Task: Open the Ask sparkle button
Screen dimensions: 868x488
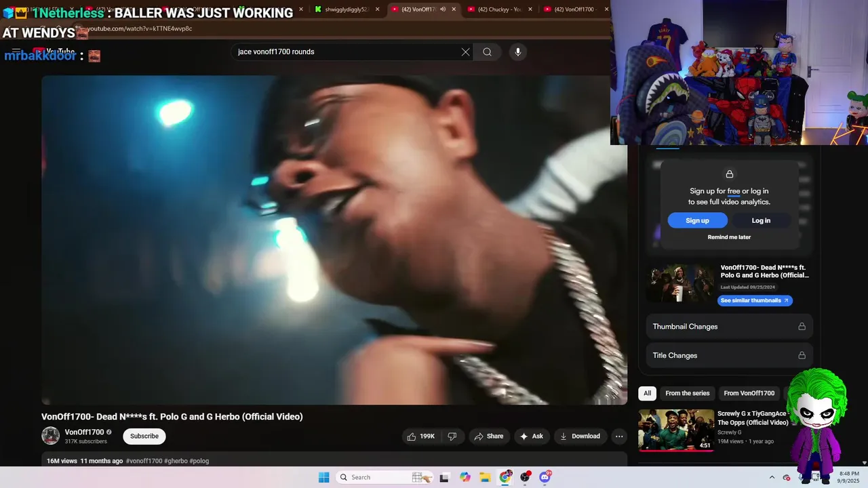Action: (x=532, y=436)
